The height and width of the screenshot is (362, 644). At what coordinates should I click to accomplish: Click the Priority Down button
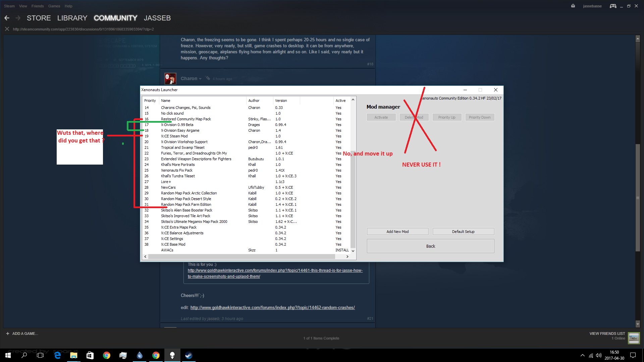[x=480, y=117]
